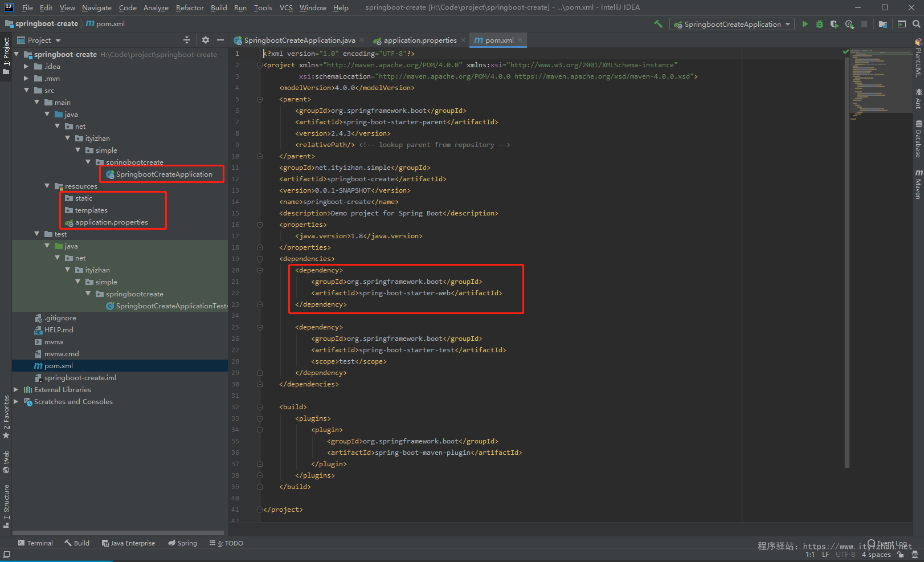
Task: Toggle the 1: Project tool window strip
Action: click(6, 56)
